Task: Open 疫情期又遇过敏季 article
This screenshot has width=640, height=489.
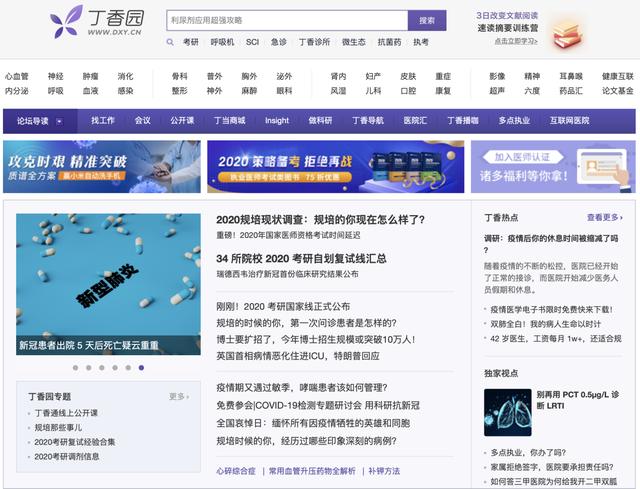Action: pos(302,387)
